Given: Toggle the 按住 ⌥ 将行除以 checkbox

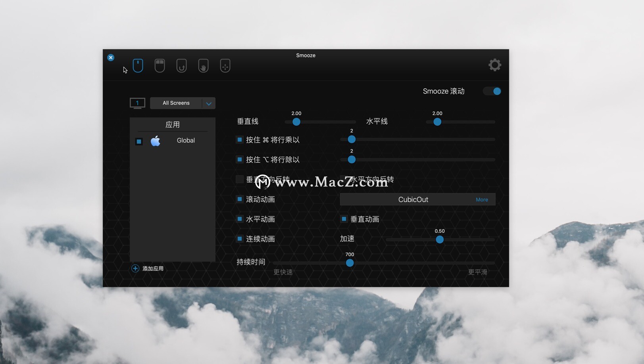Looking at the screenshot, I should click(x=240, y=159).
